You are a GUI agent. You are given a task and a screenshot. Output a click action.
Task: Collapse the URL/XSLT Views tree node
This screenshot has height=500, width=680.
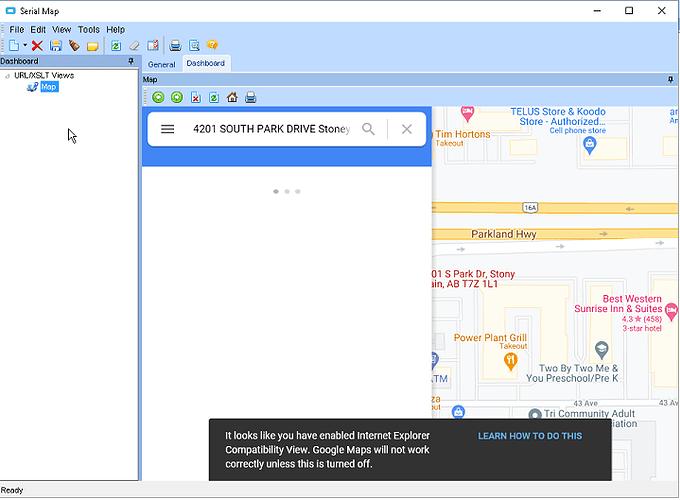pyautogui.click(x=7, y=76)
